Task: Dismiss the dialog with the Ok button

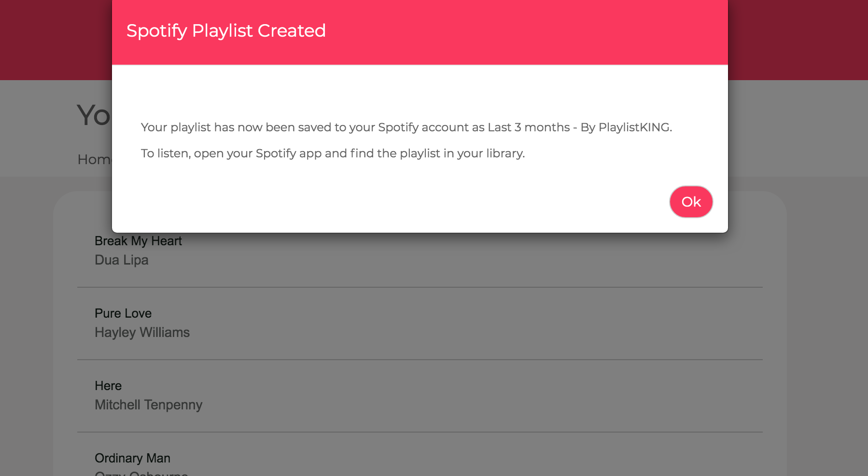Action: tap(691, 202)
